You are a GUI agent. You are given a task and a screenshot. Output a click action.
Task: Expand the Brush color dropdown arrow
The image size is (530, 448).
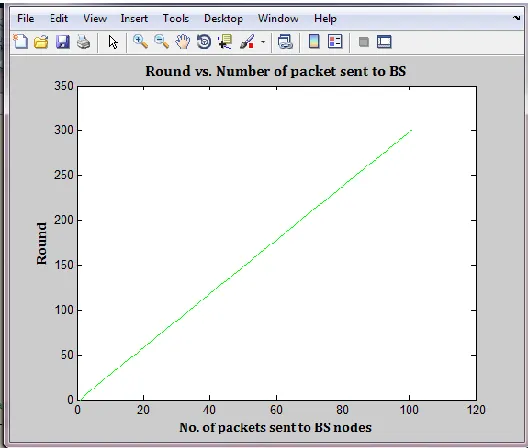click(x=263, y=42)
